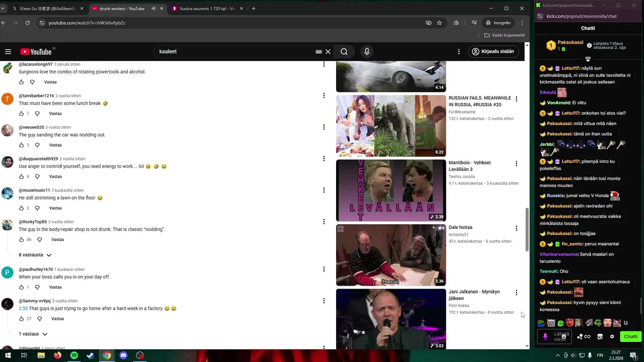Open 'Kaikki kirjanmerkit' bookmarks folder
Viewport: 644px width, 362px height.
tap(505, 35)
